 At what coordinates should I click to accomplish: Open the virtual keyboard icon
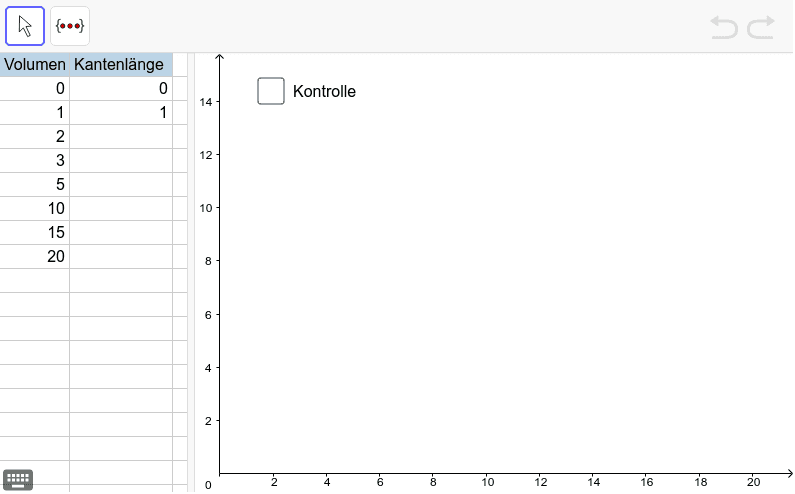pos(18,479)
